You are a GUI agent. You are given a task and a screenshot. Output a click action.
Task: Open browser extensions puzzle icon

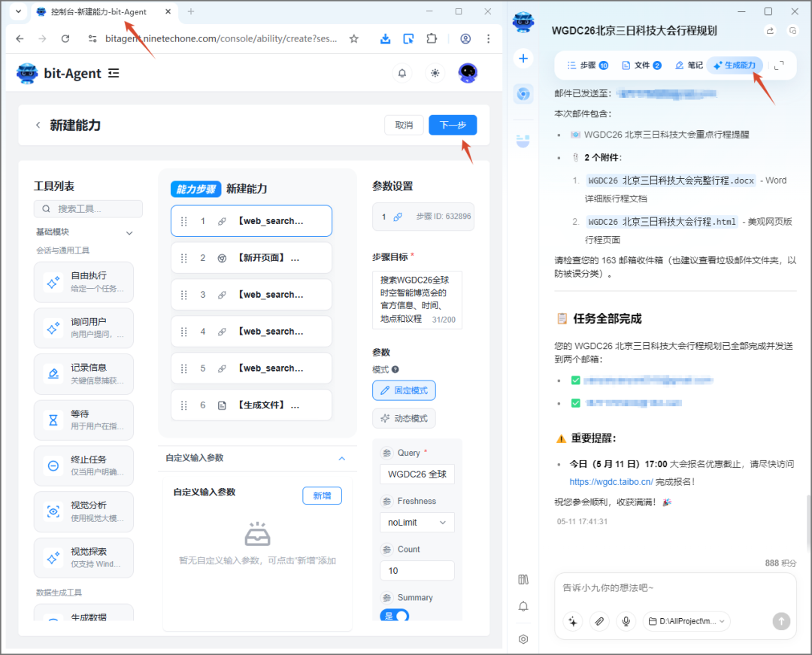(432, 39)
